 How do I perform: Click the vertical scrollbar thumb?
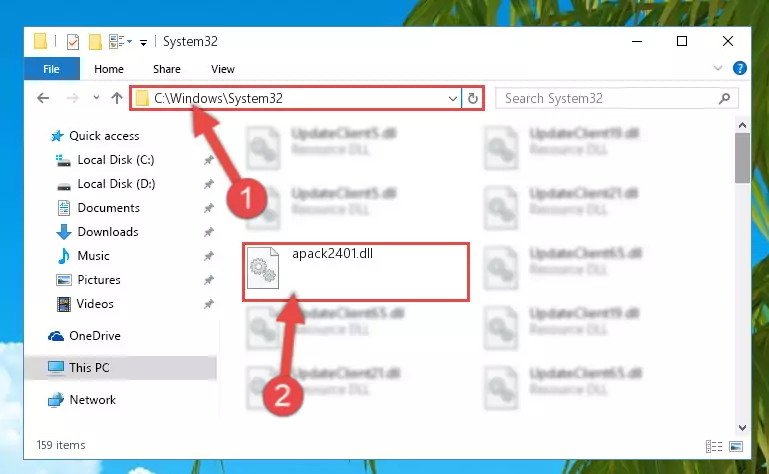coord(742,158)
